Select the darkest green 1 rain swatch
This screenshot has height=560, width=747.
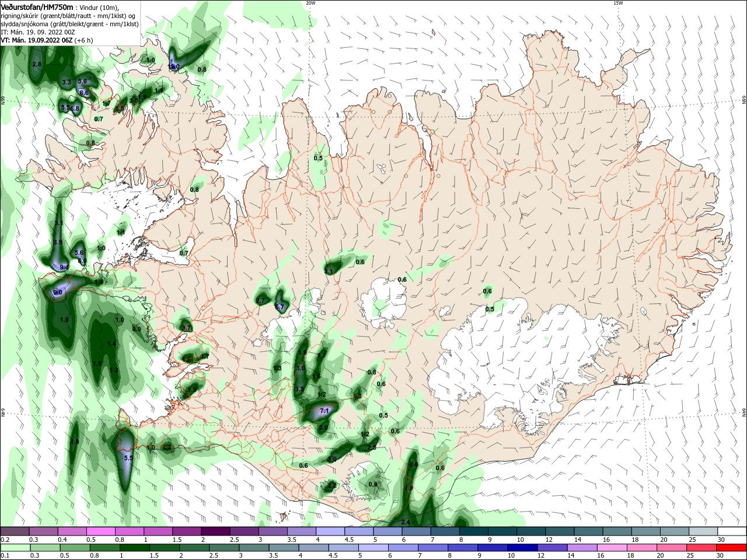[x=135, y=548]
